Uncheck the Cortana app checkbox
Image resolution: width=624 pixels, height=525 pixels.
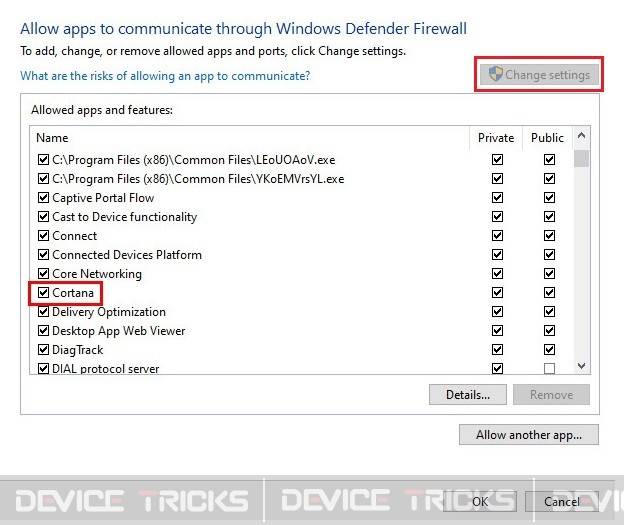43,293
